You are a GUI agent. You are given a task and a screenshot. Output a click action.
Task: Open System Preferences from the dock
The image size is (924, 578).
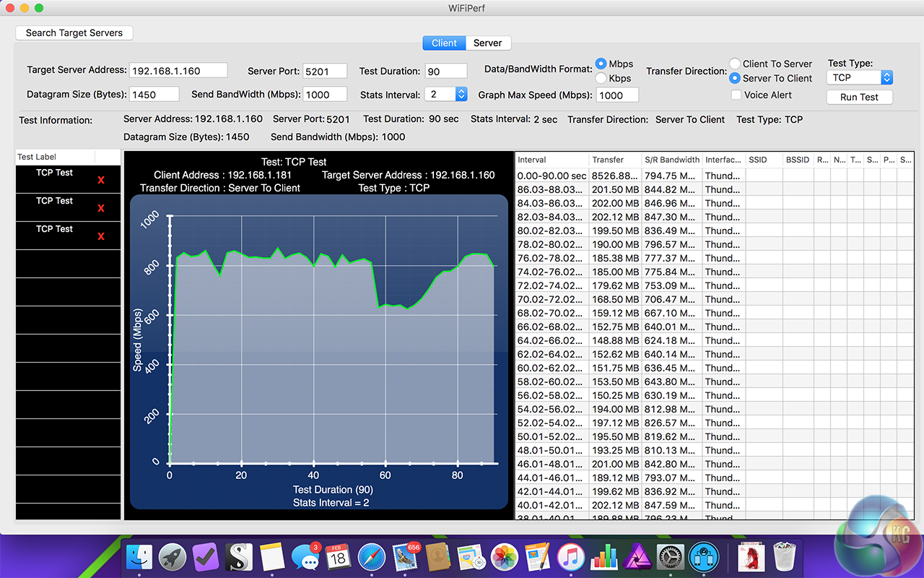[x=669, y=558]
